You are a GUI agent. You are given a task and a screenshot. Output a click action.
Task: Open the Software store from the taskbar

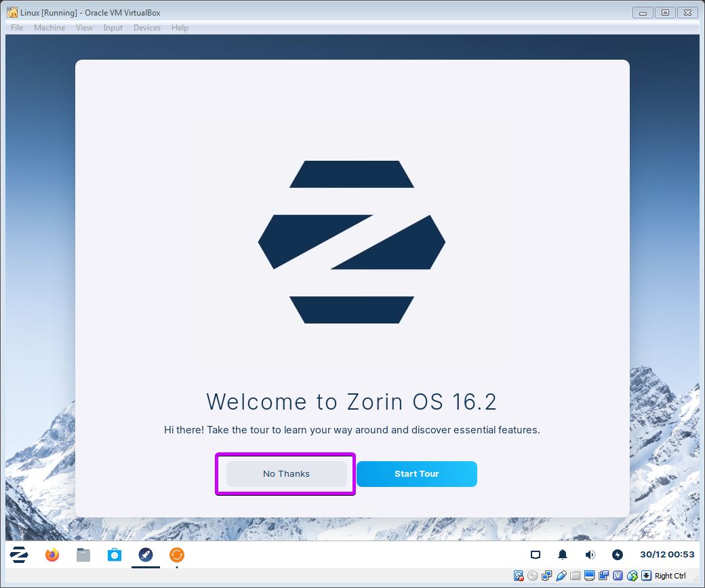(x=114, y=555)
